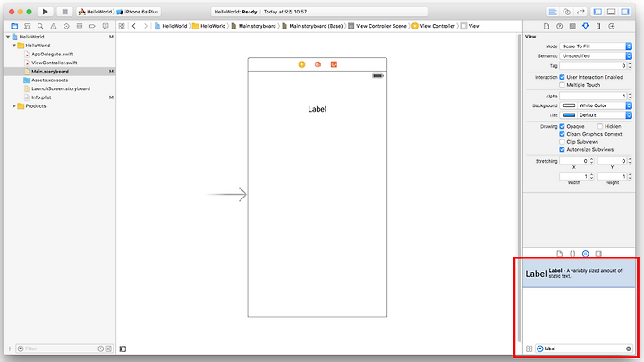The width and height of the screenshot is (644, 362).
Task: Collapse the HelloWorld project root
Action: 8,37
